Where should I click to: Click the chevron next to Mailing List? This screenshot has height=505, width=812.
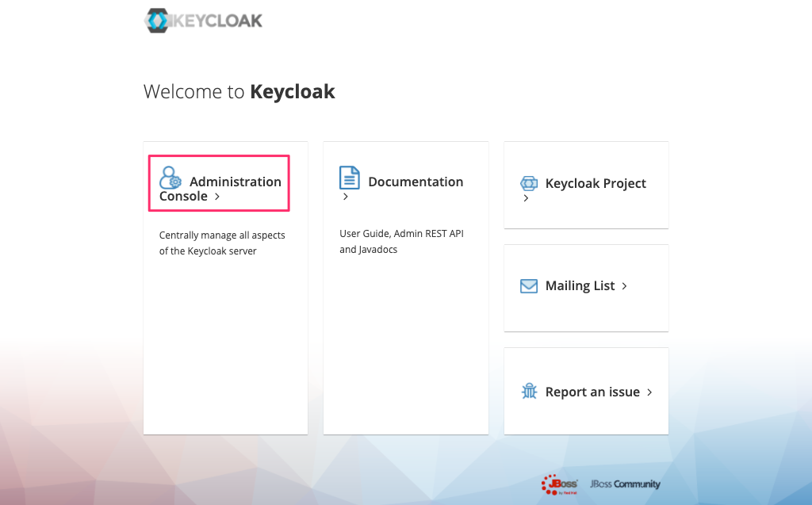coord(625,286)
